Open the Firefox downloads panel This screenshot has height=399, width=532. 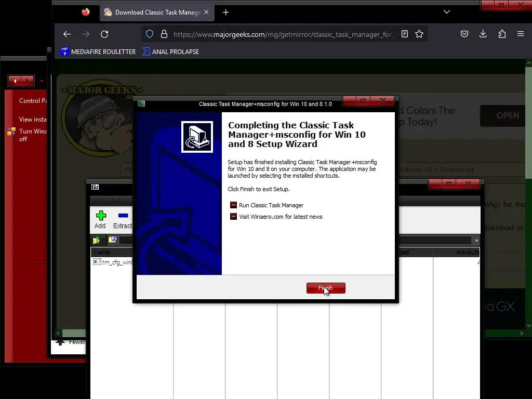483,34
